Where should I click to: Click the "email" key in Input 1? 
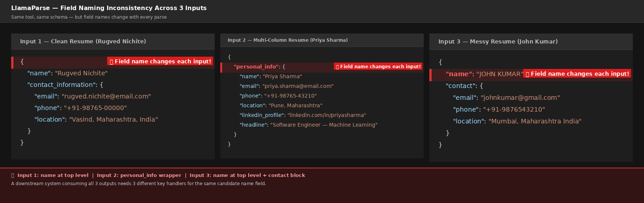pyautogui.click(x=46, y=96)
